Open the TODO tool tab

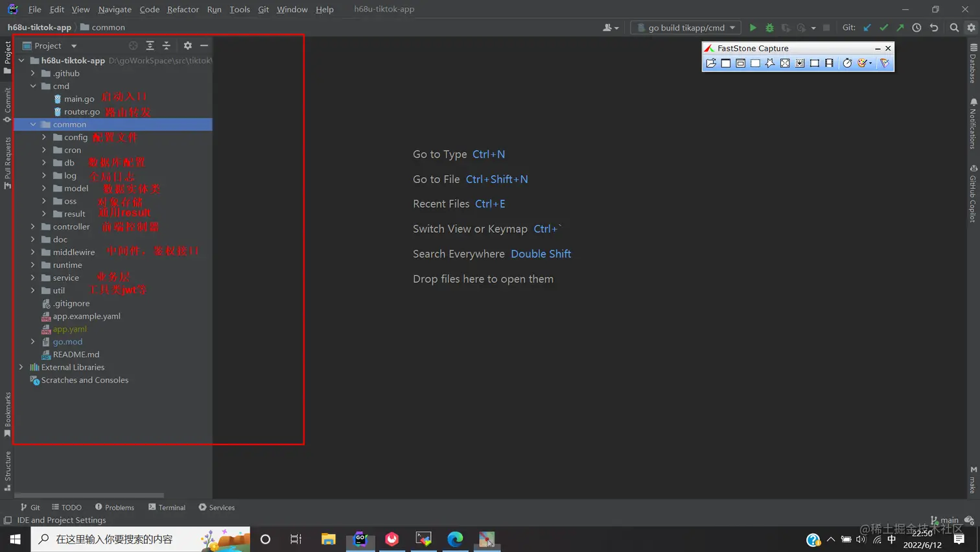[67, 507]
